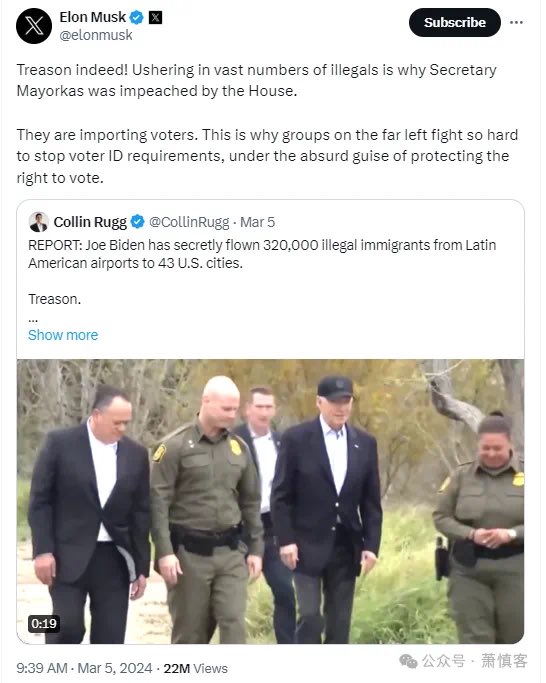Expand quoted post with Show more

[x=63, y=335]
